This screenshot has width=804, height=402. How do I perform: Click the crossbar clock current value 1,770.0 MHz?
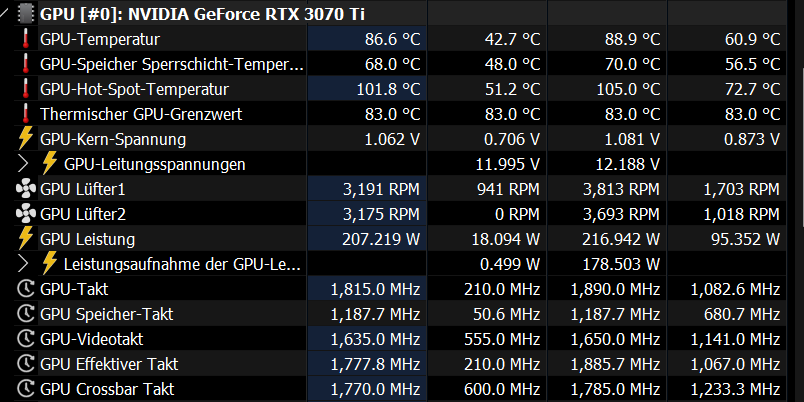[376, 389]
